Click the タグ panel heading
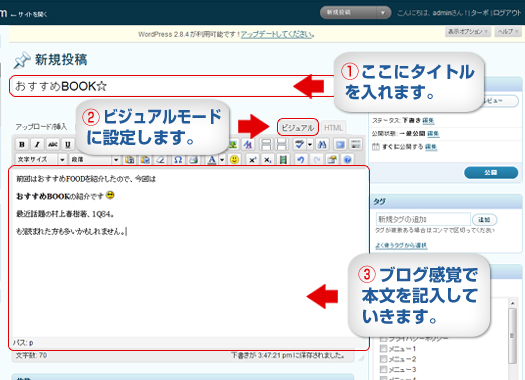 point(380,201)
